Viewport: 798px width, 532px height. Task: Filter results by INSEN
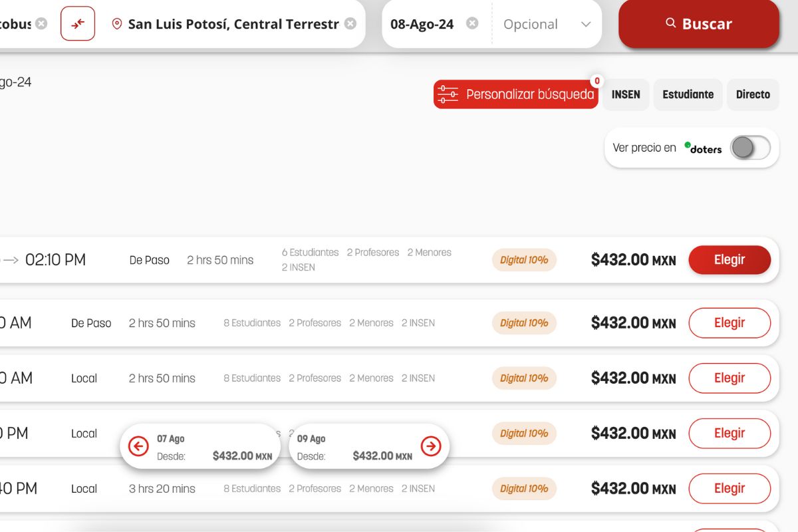pyautogui.click(x=626, y=94)
